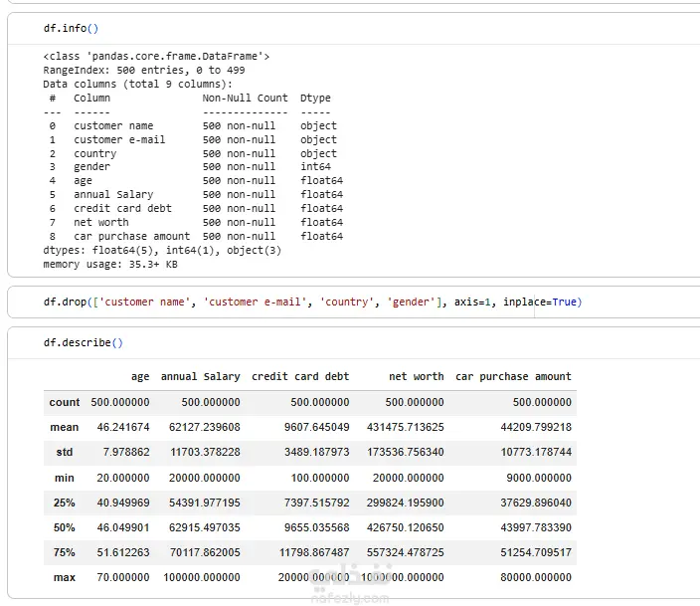Click the 'count' row label
This screenshot has width=700, height=606.
(x=65, y=402)
